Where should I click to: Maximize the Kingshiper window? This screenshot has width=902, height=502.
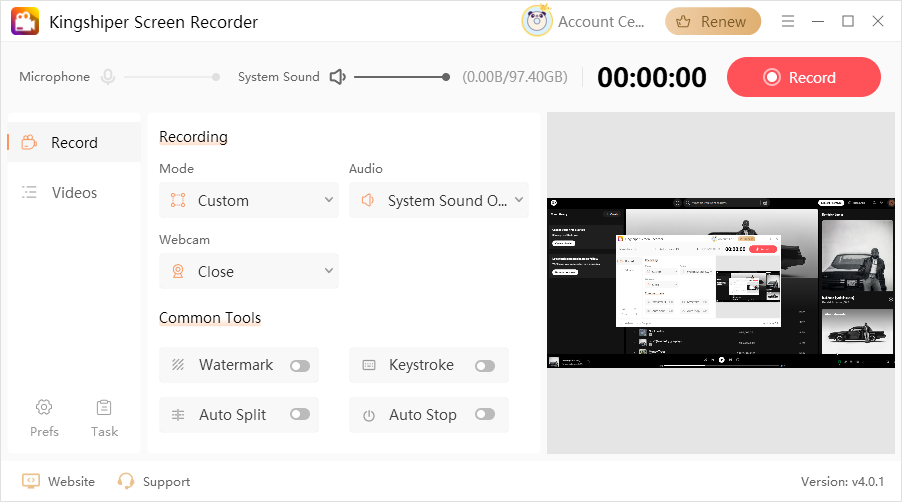pos(847,21)
